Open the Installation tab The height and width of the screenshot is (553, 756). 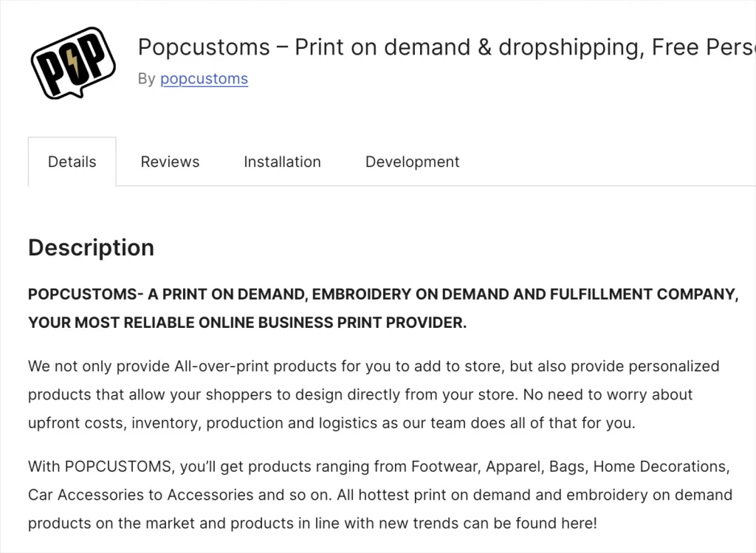point(282,161)
